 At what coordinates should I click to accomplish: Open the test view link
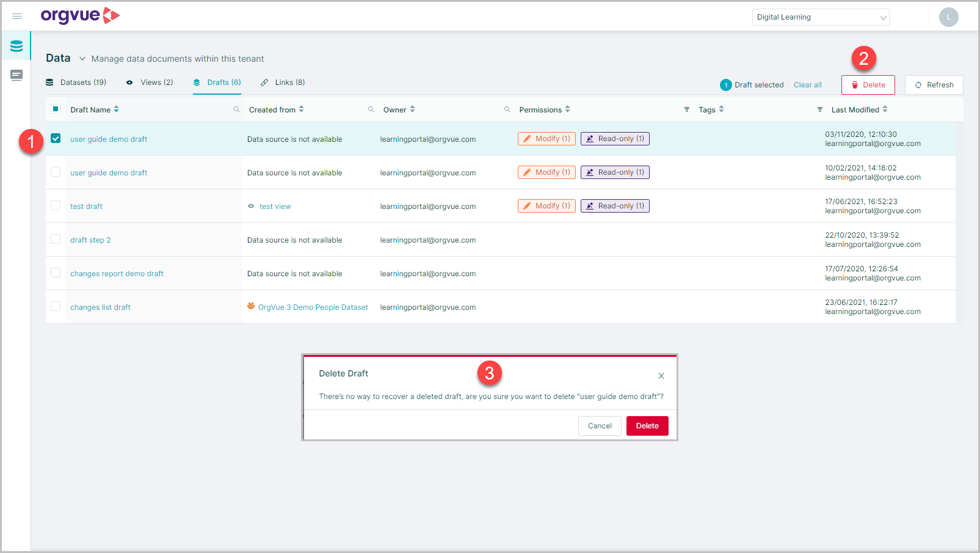click(275, 207)
